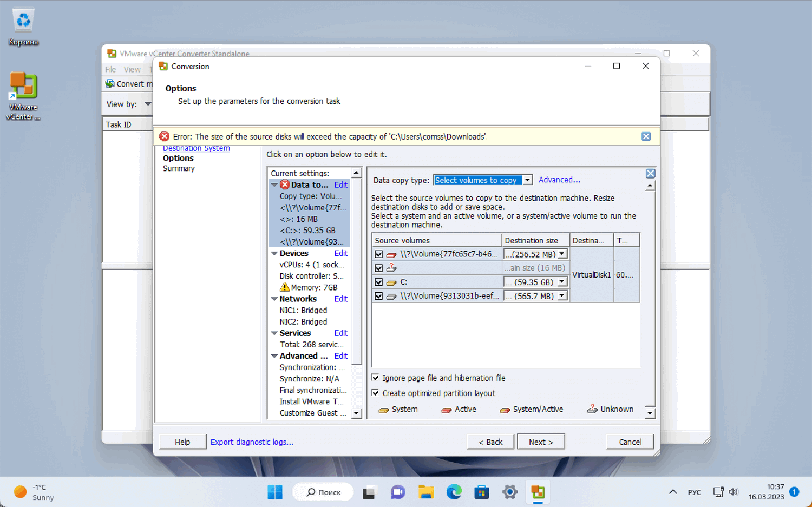
Task: Click the VMware Converter taskbar icon
Action: tap(538, 492)
